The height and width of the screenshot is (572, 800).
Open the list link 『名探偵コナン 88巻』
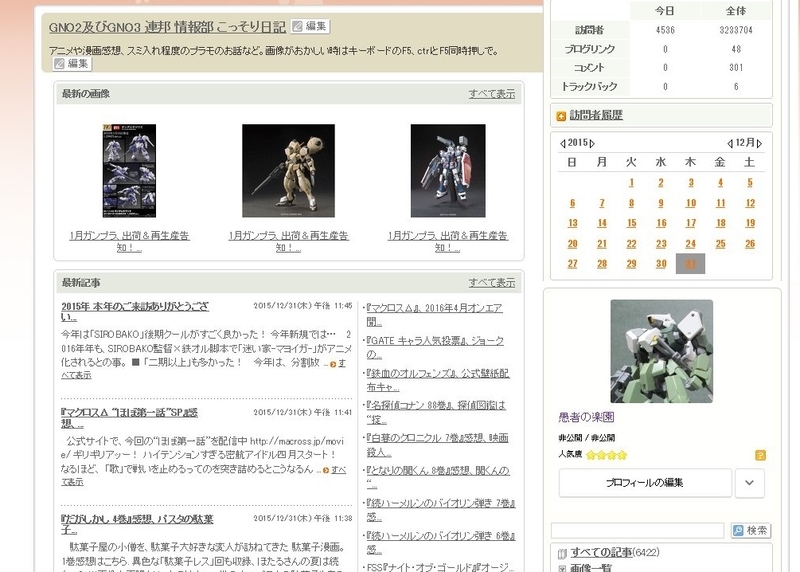tap(436, 412)
